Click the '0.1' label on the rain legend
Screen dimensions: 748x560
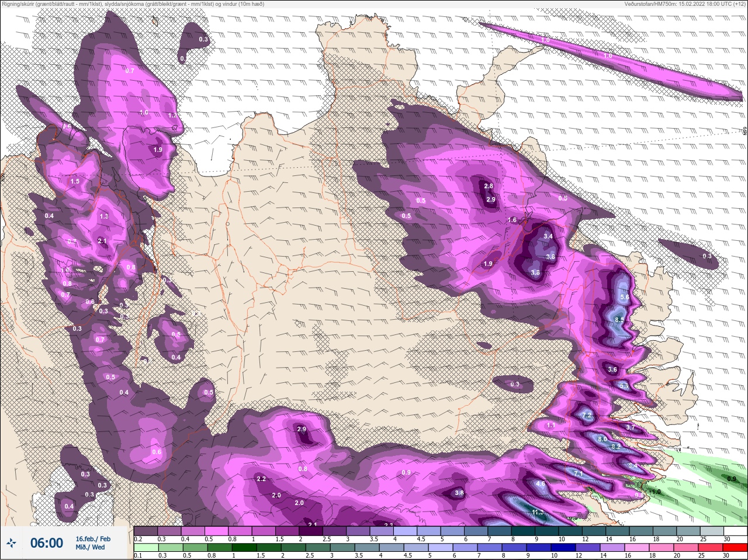coord(138,555)
